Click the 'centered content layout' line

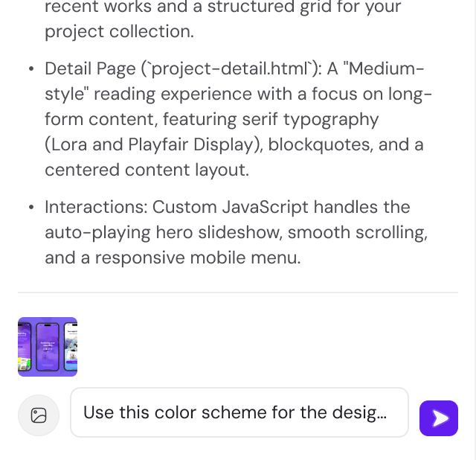146,170
